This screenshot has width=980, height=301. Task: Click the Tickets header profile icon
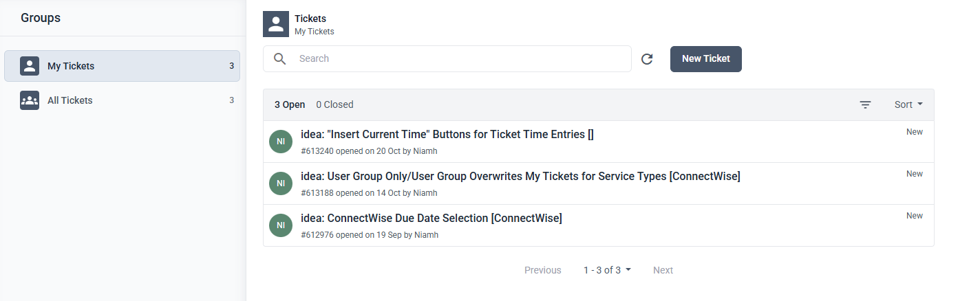point(276,24)
